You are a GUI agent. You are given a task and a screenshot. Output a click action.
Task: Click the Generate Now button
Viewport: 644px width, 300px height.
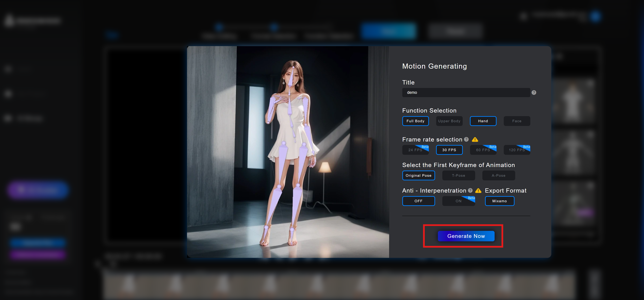point(466,236)
